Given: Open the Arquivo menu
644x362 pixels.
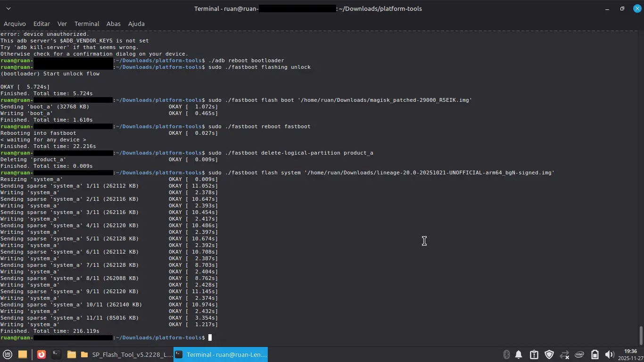Looking at the screenshot, I should [x=15, y=24].
